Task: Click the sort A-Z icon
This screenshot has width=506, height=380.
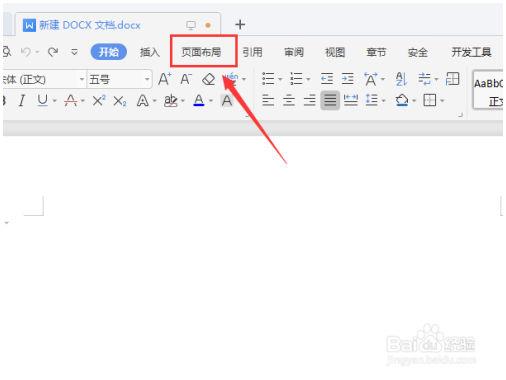Action: [x=401, y=79]
